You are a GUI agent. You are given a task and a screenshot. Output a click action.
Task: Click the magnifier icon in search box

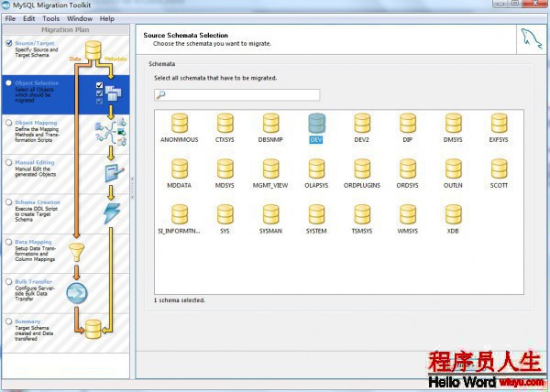pyautogui.click(x=160, y=94)
